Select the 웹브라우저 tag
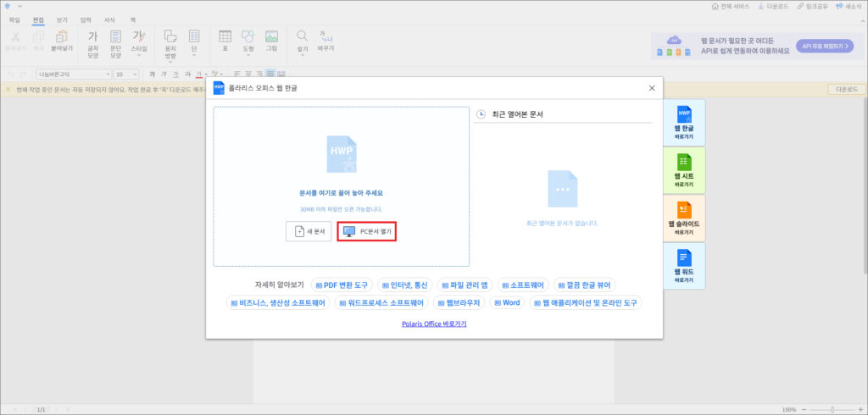868x415 pixels. coord(459,302)
